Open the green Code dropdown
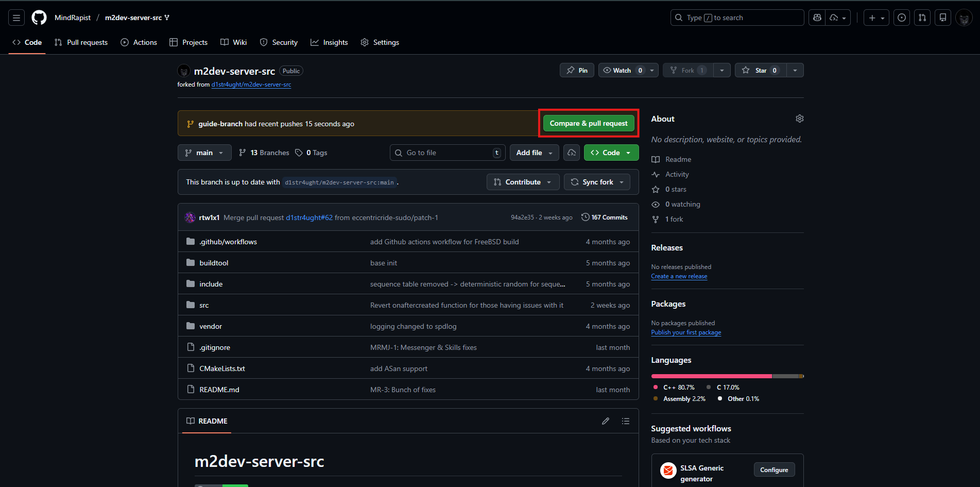The height and width of the screenshot is (487, 980). 611,153
